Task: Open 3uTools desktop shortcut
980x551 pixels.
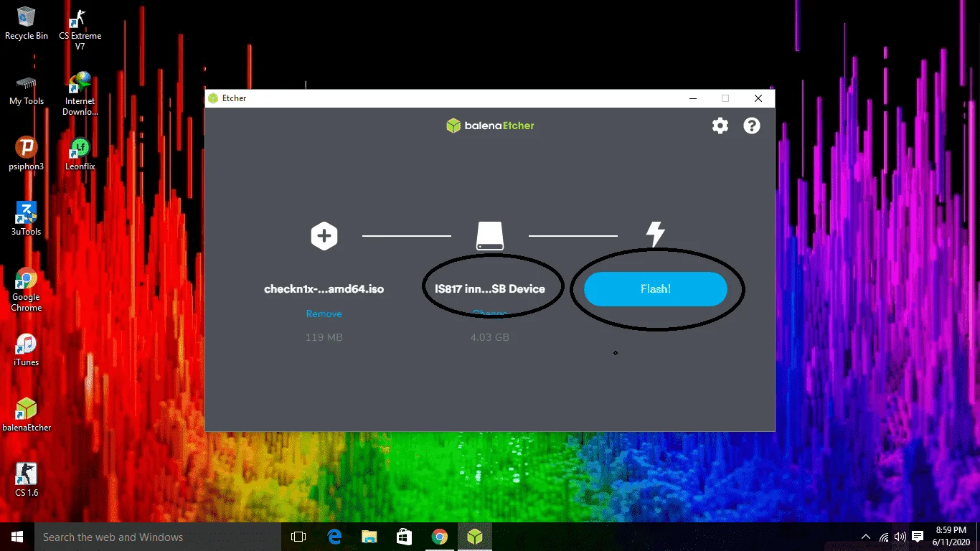Action: point(27,219)
